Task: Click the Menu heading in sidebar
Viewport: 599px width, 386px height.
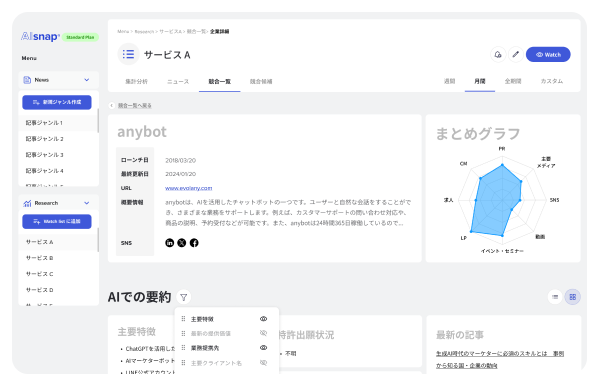Action: 29,58
